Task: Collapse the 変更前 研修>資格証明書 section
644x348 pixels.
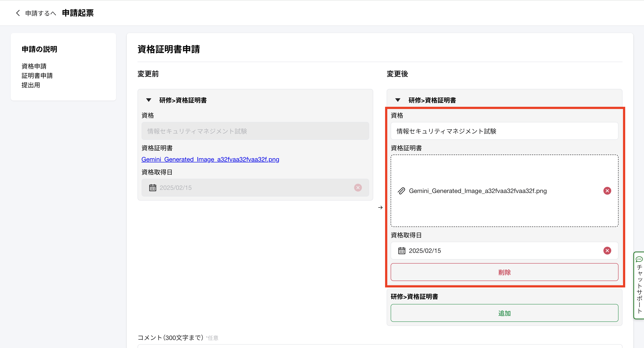Action: click(149, 100)
